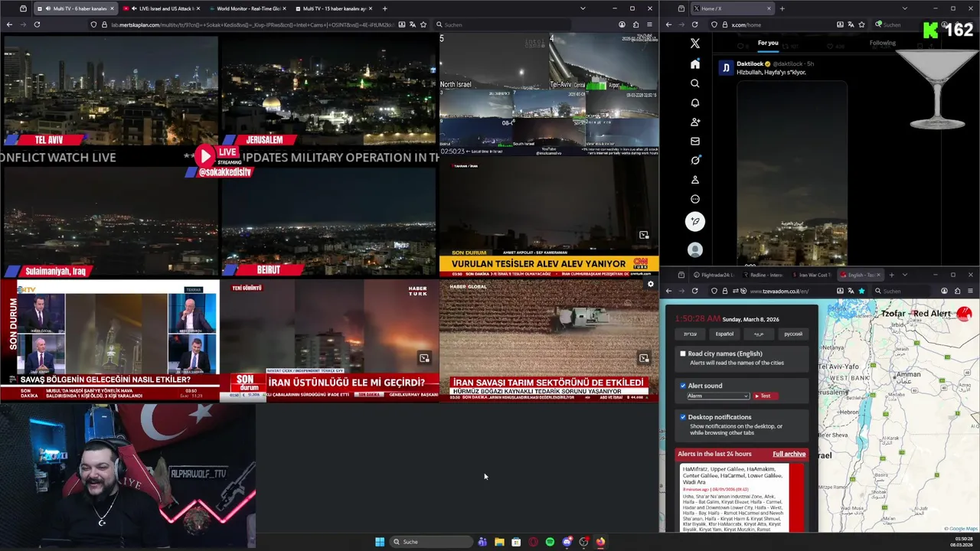Open X follow-people icon in sidebar
The width and height of the screenshot is (980, 551).
click(695, 122)
